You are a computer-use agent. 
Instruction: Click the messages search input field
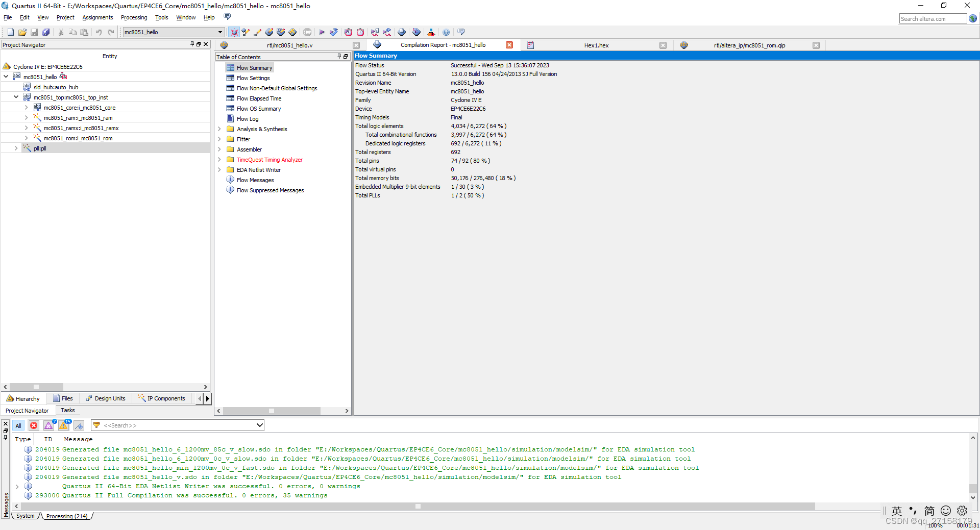179,425
